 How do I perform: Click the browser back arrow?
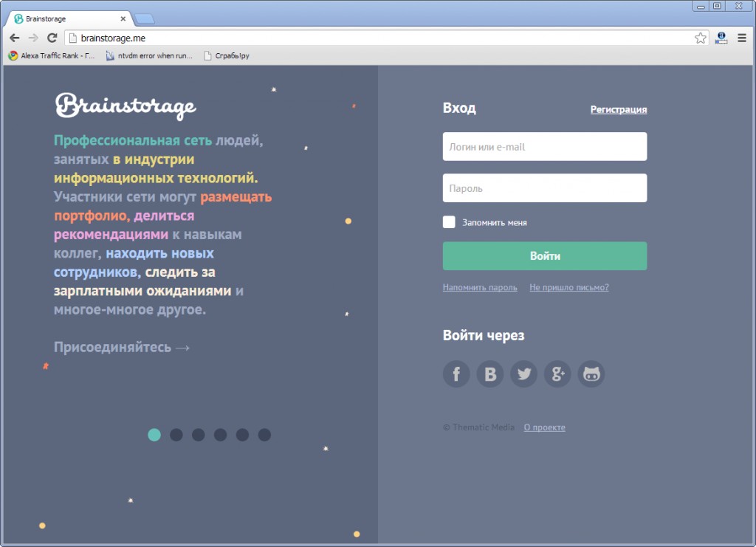coord(15,38)
